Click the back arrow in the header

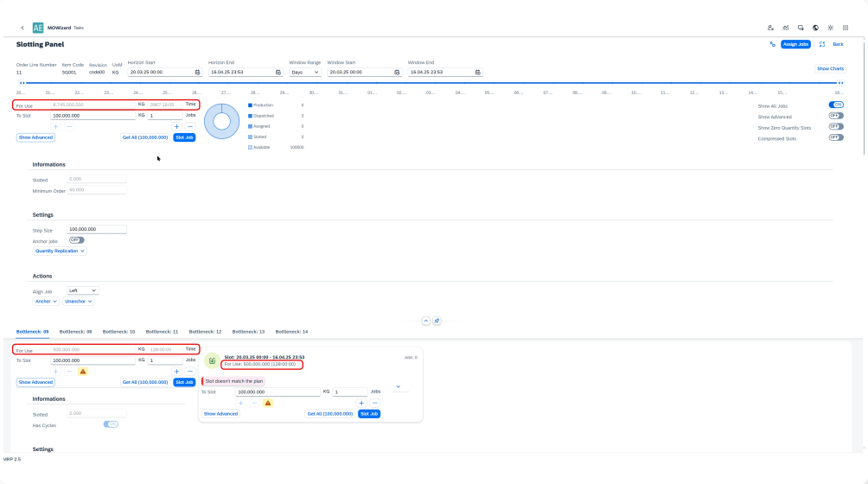22,28
